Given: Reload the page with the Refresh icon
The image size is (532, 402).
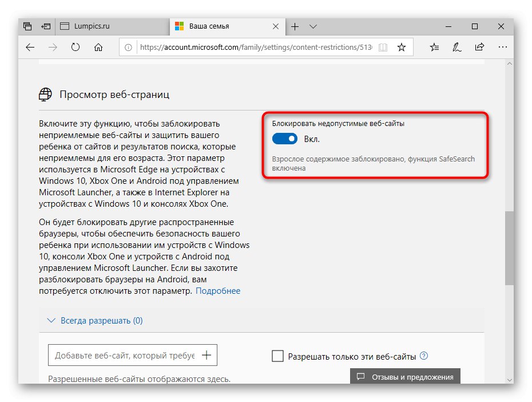Looking at the screenshot, I should (x=76, y=48).
